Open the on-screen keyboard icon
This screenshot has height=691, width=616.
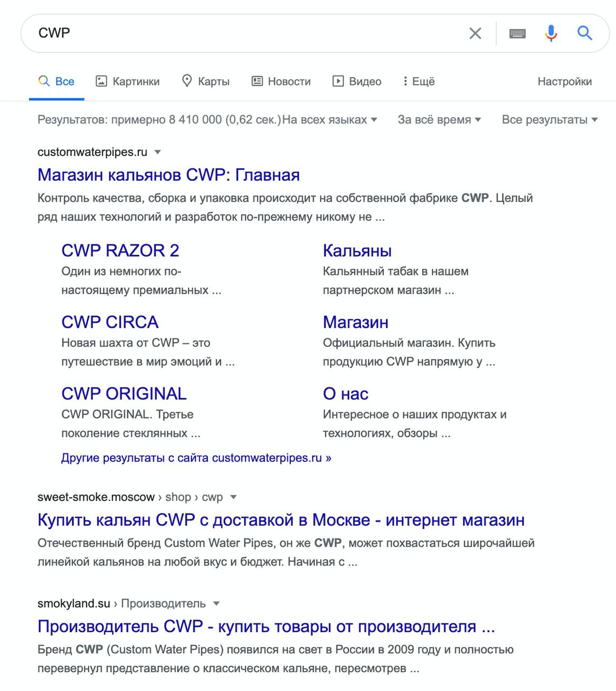[517, 33]
